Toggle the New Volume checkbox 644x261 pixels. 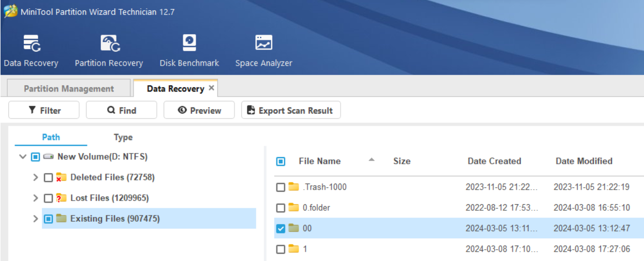click(35, 157)
